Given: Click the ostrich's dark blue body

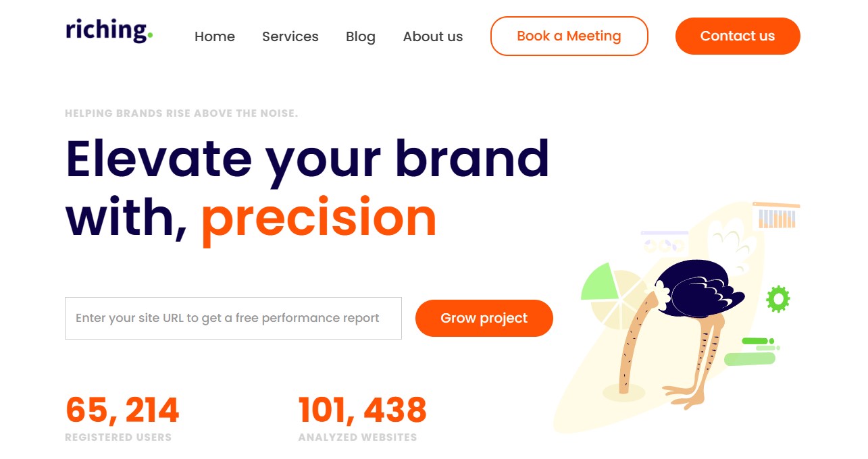Looking at the screenshot, I should (696, 289).
